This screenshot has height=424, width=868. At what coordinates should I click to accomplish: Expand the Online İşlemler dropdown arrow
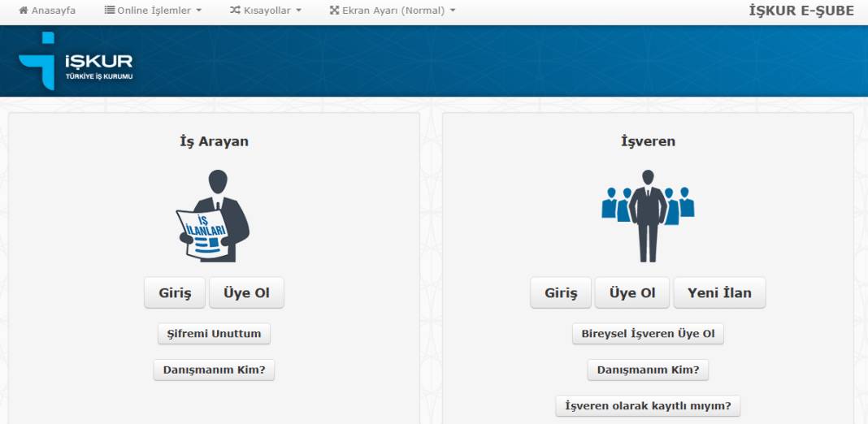coord(199,11)
